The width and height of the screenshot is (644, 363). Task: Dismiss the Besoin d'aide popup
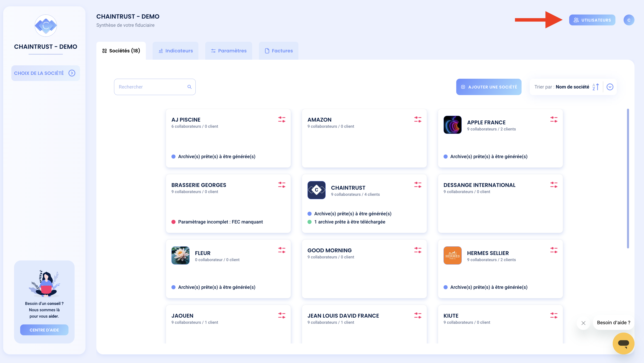click(x=583, y=323)
